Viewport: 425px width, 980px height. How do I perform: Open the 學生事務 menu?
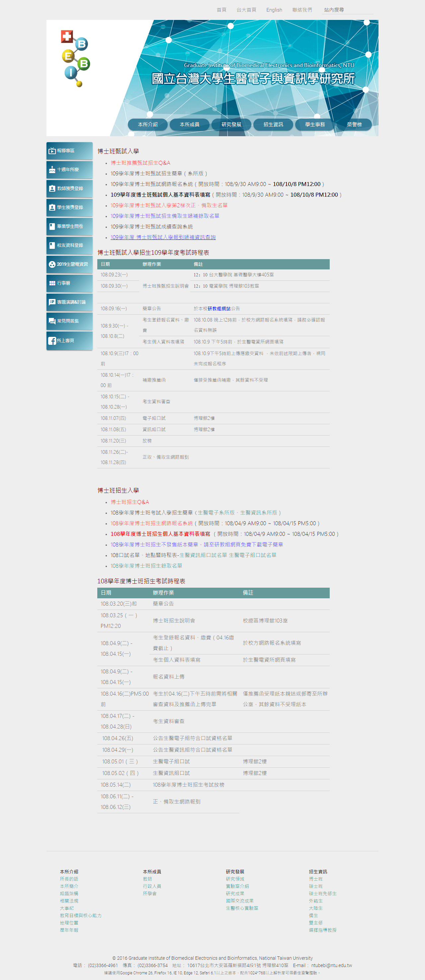click(x=315, y=124)
